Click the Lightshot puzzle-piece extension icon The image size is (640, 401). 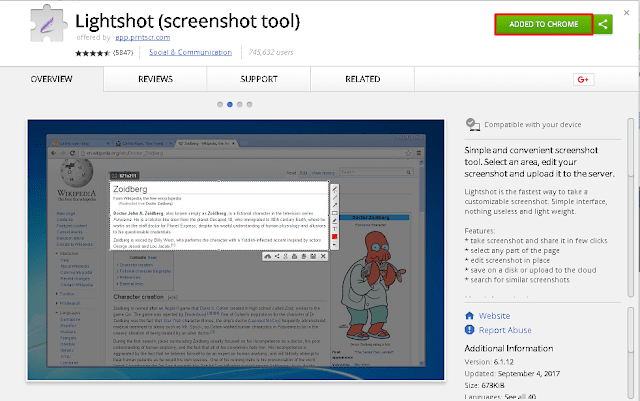[x=48, y=24]
